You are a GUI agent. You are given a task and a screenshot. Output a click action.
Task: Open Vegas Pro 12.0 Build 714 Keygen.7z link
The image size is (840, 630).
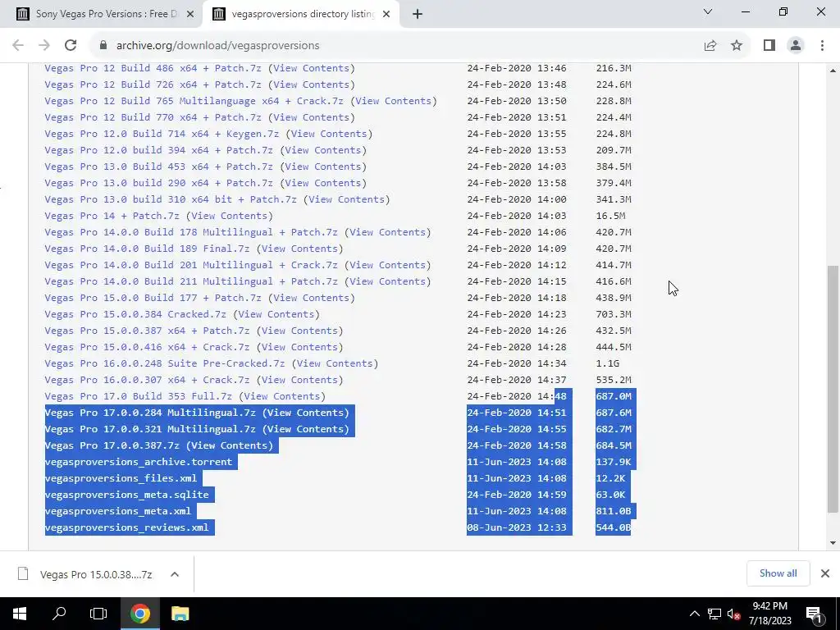[162, 134]
